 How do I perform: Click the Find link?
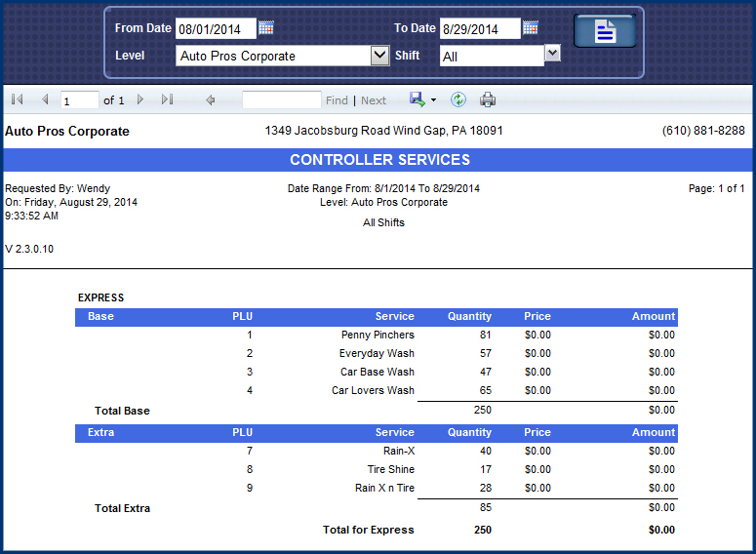click(337, 100)
